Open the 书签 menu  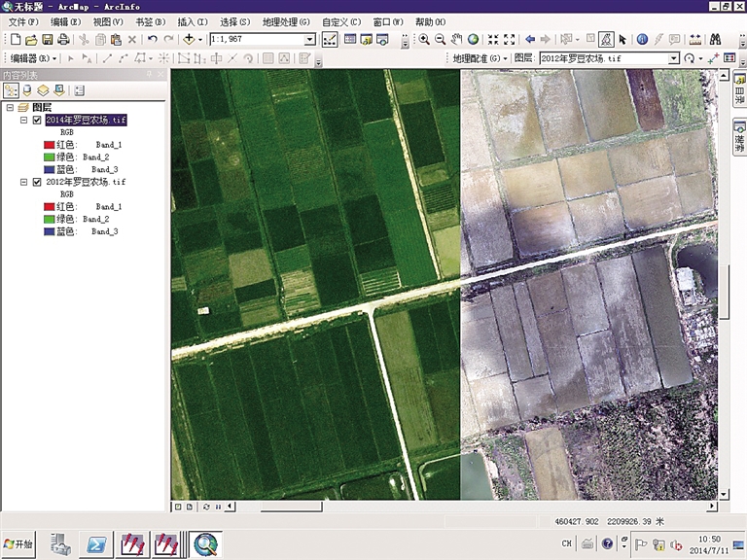(148, 21)
